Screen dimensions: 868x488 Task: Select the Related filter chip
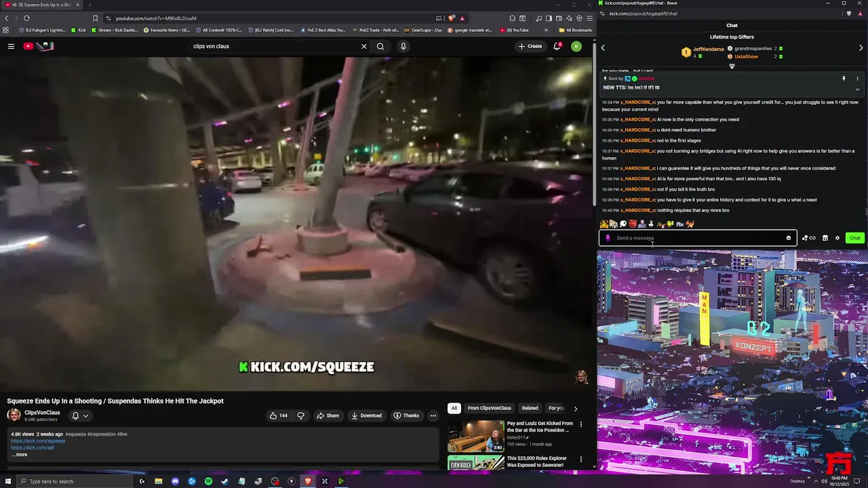(x=530, y=408)
